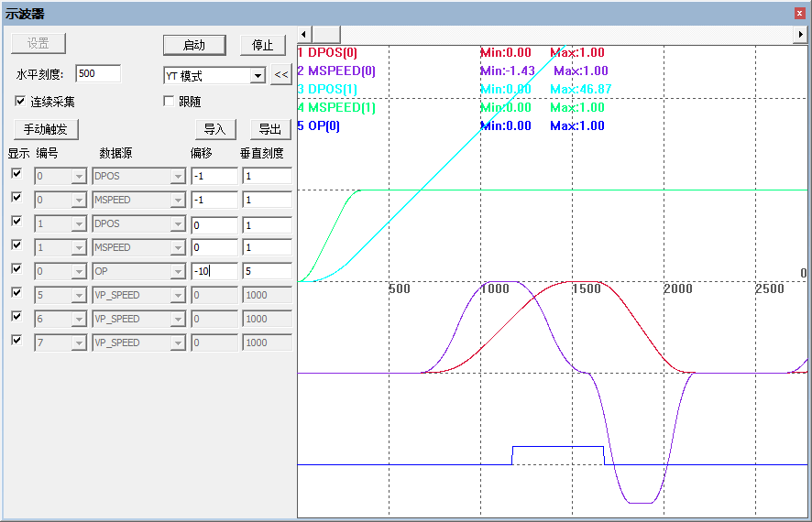Toggle display checkbox for VP_SPEED number 6 row
812x522 pixels.
coord(16,317)
